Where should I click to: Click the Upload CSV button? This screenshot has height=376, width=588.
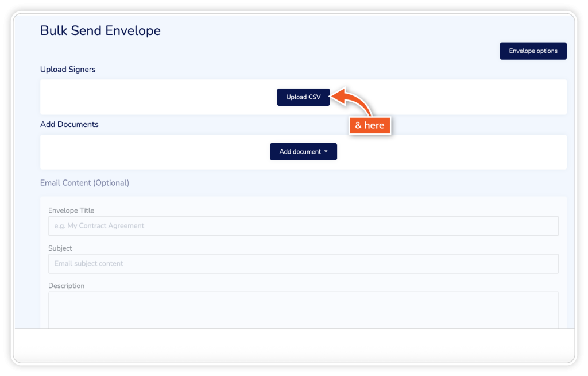tap(303, 97)
